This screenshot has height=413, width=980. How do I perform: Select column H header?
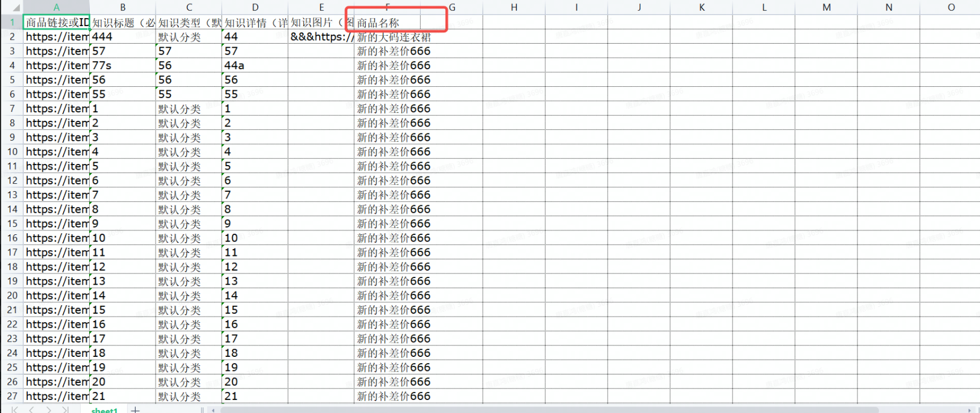514,7
